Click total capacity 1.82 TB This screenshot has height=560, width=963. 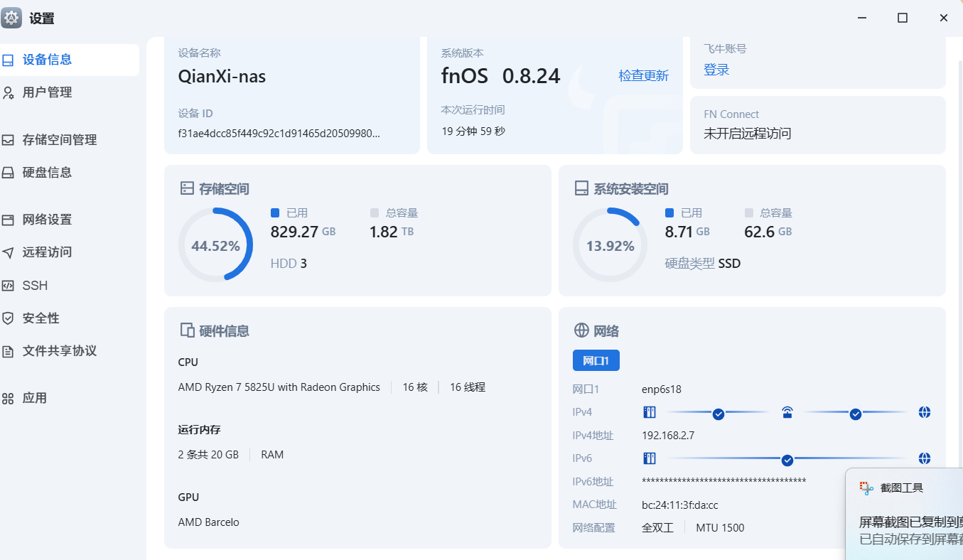pyautogui.click(x=392, y=232)
